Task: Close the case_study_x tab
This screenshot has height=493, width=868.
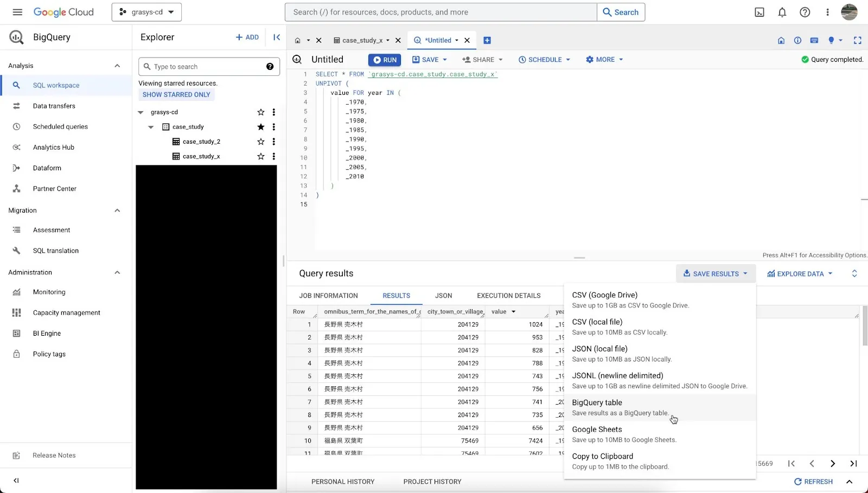Action: click(398, 40)
